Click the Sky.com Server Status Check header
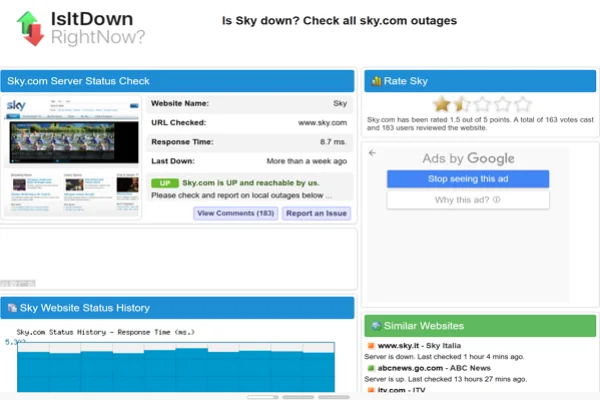Viewport: 600px width, 400px height. click(177, 81)
